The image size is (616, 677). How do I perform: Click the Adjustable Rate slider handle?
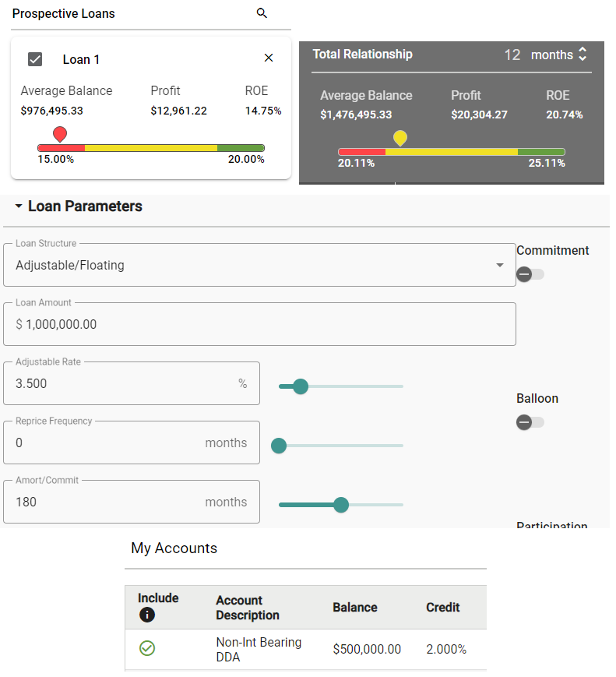coord(301,386)
